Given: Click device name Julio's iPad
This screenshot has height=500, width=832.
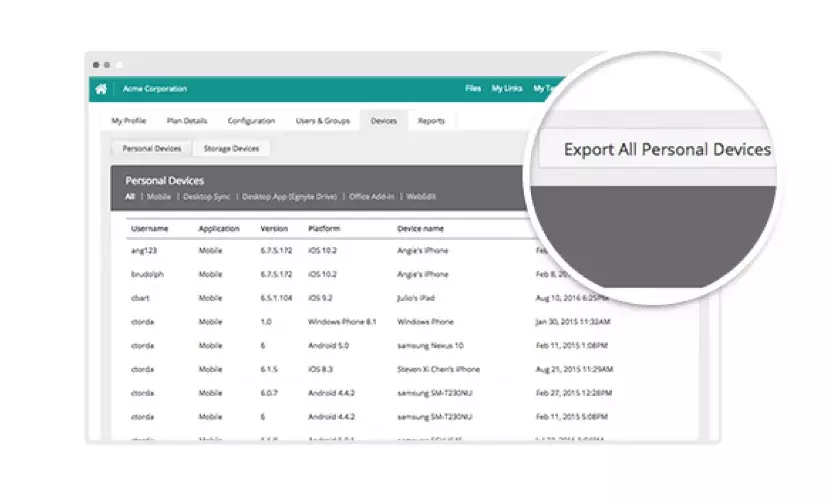Looking at the screenshot, I should 415,298.
